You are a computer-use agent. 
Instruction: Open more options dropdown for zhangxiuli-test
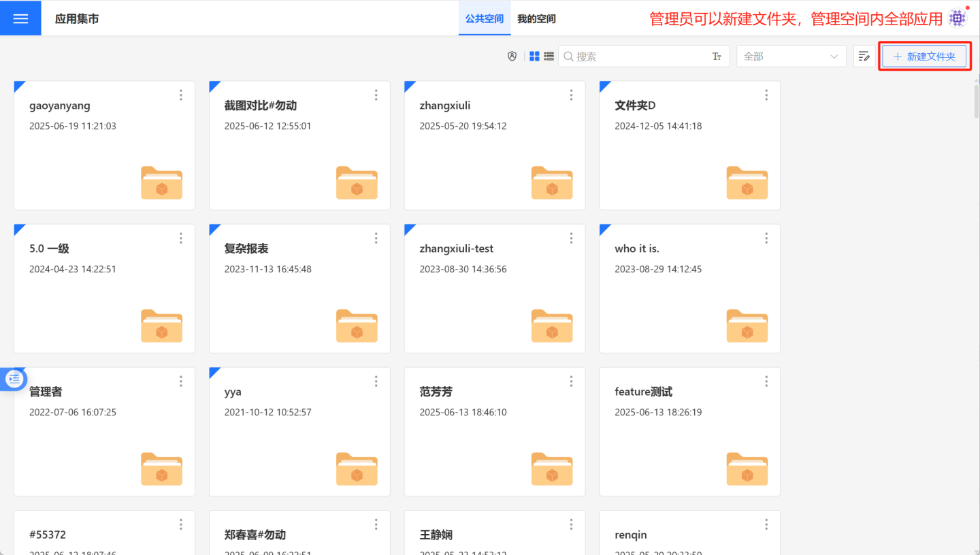click(571, 238)
